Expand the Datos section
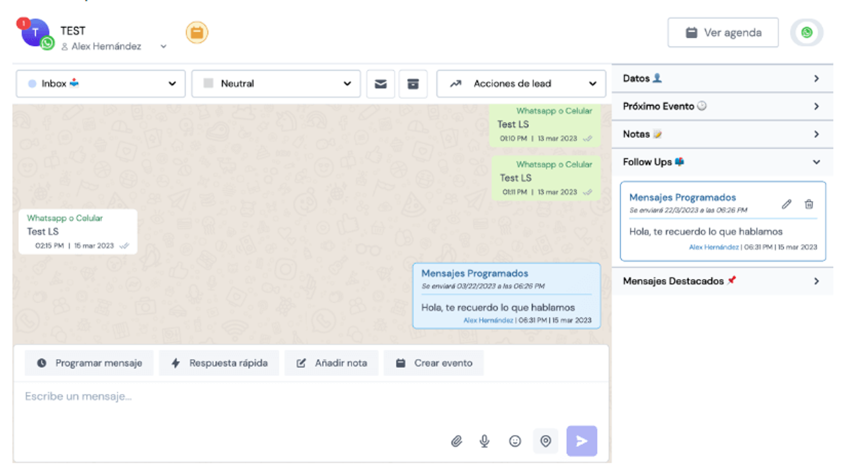Viewport: 868px width, 468px height. pyautogui.click(x=722, y=78)
